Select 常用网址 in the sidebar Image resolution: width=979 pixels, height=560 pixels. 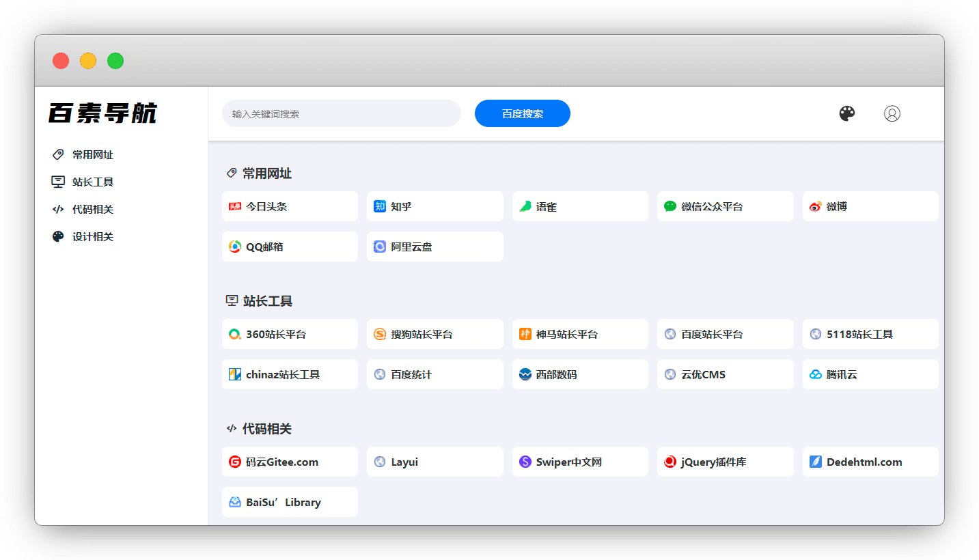[x=92, y=155]
